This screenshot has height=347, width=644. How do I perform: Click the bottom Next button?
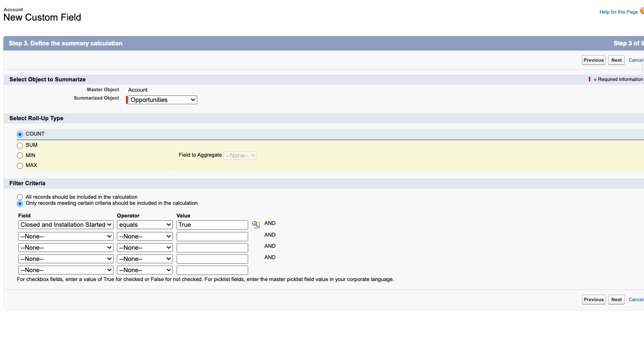pyautogui.click(x=616, y=299)
